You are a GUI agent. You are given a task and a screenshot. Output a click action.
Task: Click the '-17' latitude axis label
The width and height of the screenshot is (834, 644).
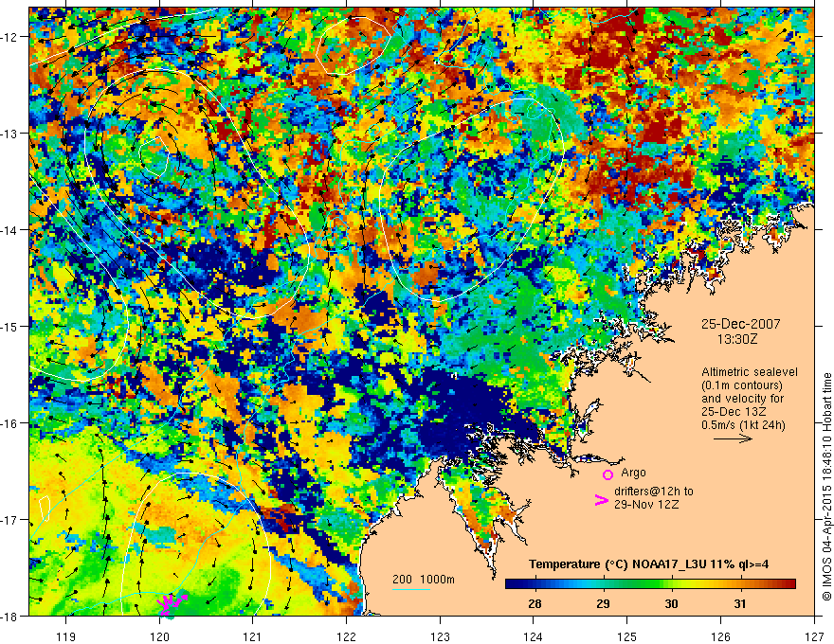(9, 520)
